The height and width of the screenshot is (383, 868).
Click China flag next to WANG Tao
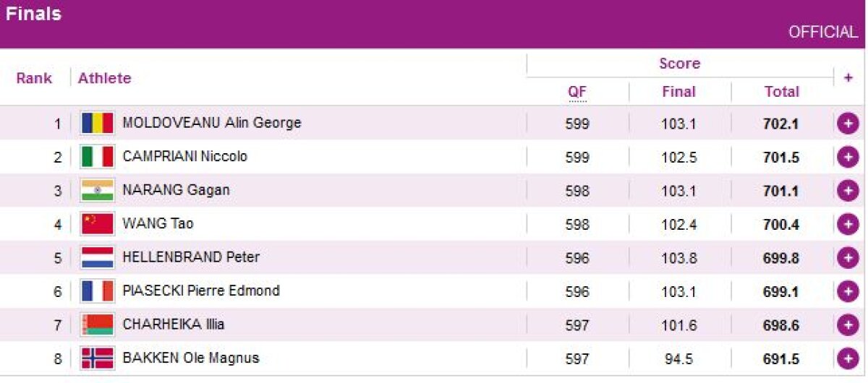[x=97, y=224]
